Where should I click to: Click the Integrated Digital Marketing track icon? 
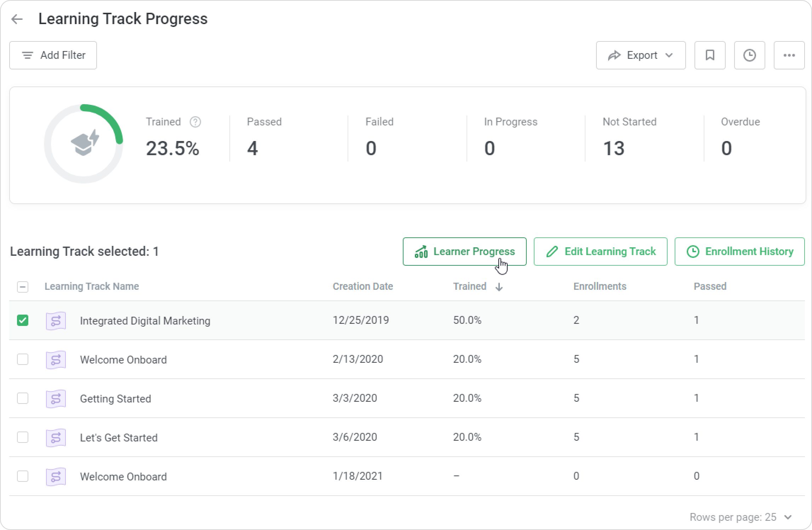point(56,321)
